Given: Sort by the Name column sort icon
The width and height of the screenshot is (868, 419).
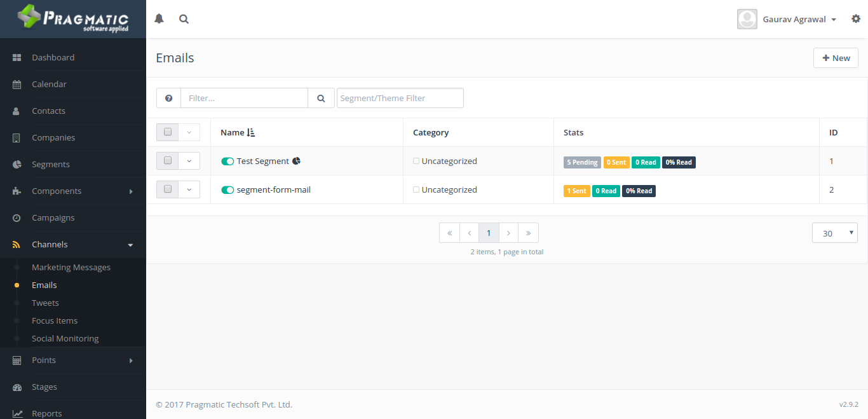Looking at the screenshot, I should point(251,132).
